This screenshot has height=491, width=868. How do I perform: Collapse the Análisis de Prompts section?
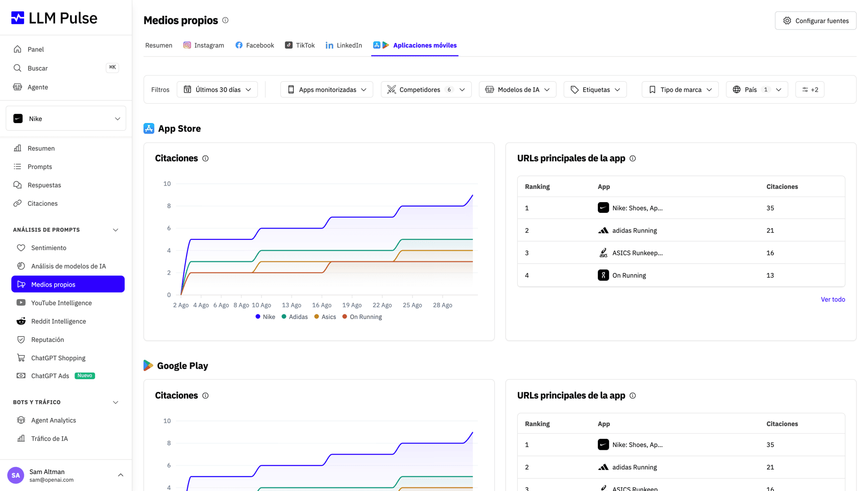click(115, 230)
